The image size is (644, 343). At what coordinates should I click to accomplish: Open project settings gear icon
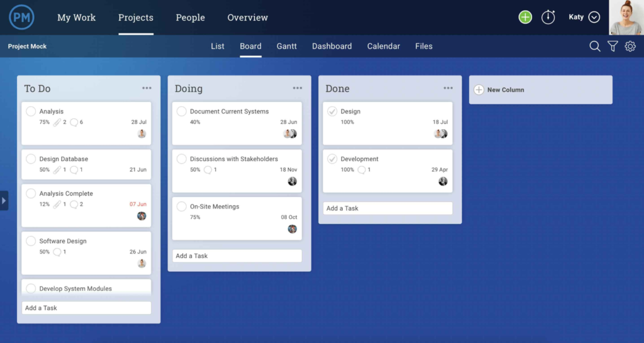click(630, 46)
